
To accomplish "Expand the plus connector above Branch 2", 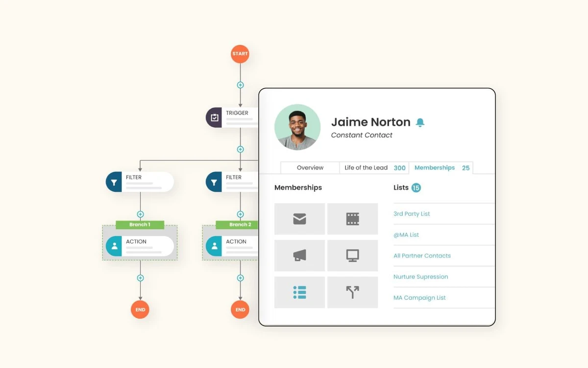I will 240,214.
